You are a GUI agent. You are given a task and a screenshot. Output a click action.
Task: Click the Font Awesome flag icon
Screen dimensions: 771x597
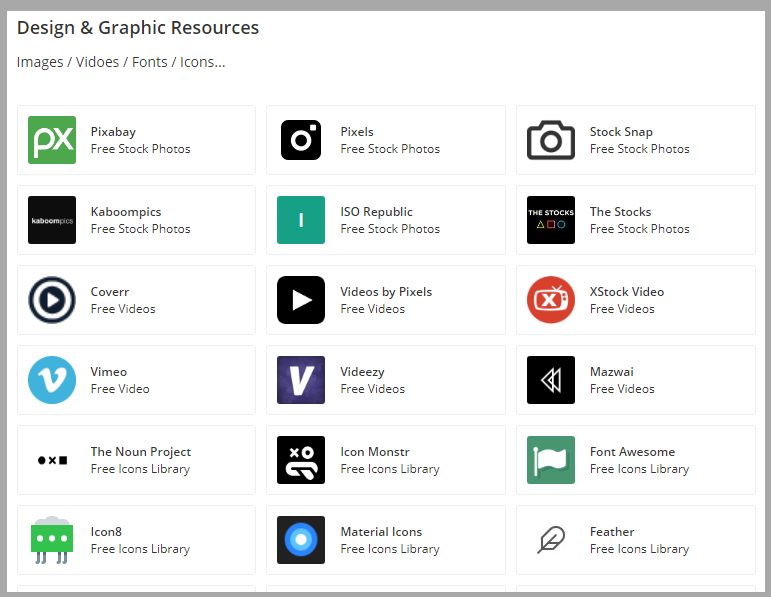(x=551, y=460)
